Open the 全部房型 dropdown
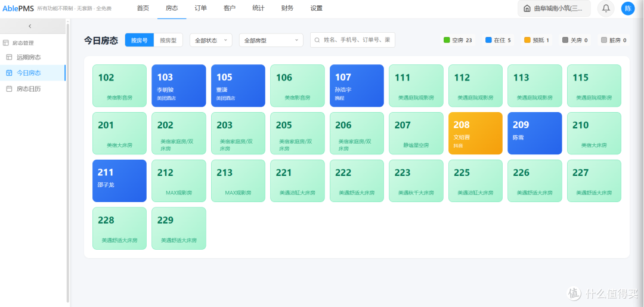Screen dimensions: 644x307 pyautogui.click(x=271, y=40)
